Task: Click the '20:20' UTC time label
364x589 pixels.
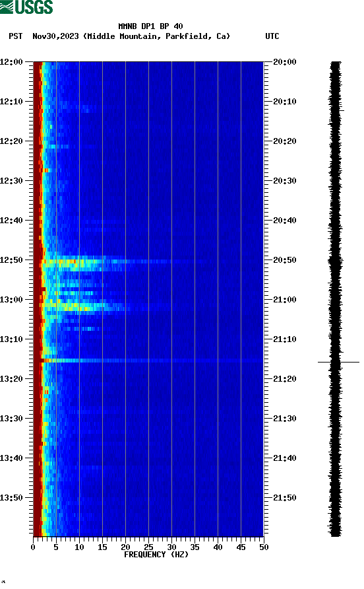Action: pos(284,141)
